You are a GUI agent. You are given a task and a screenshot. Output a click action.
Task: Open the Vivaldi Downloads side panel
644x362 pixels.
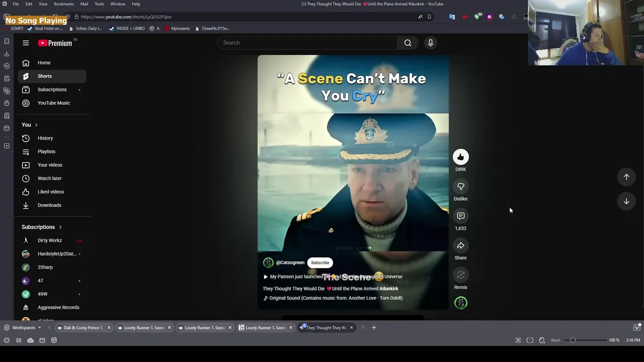click(7, 53)
